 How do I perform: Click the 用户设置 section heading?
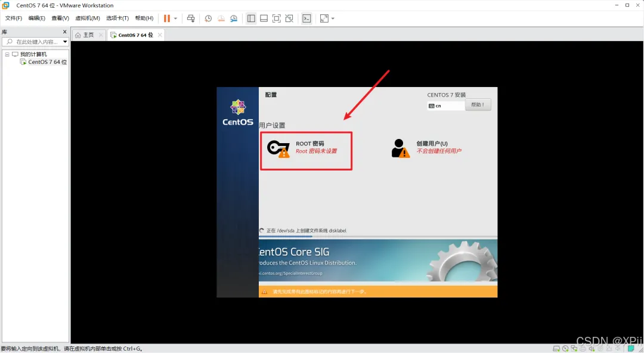coord(272,125)
